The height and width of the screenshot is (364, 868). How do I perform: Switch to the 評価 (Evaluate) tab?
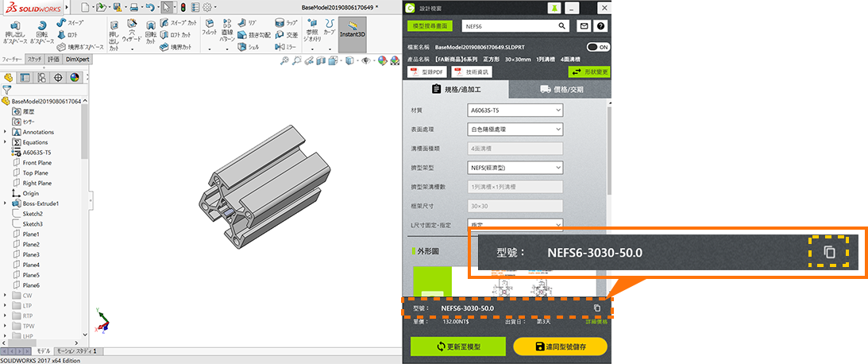[x=54, y=59]
